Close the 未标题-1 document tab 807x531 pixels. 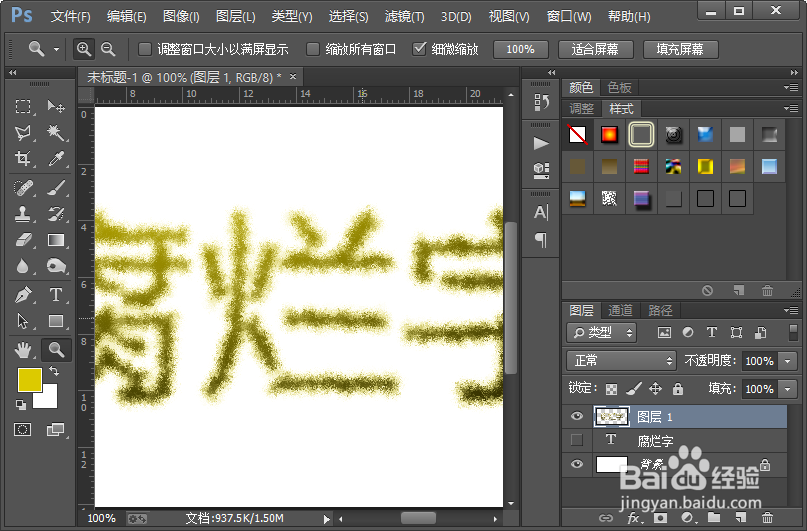[293, 77]
